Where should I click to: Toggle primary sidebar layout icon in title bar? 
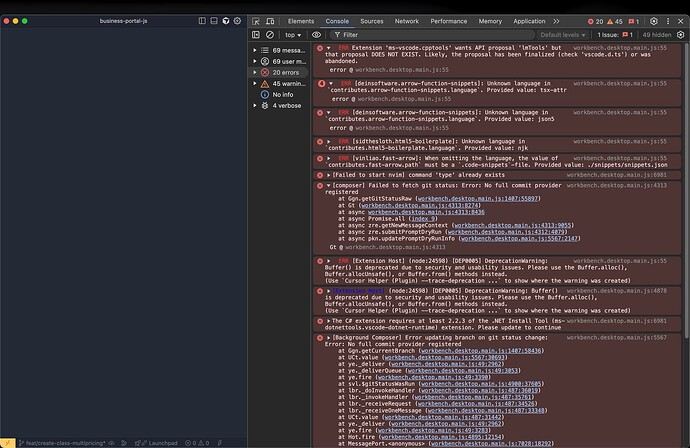click(x=202, y=21)
